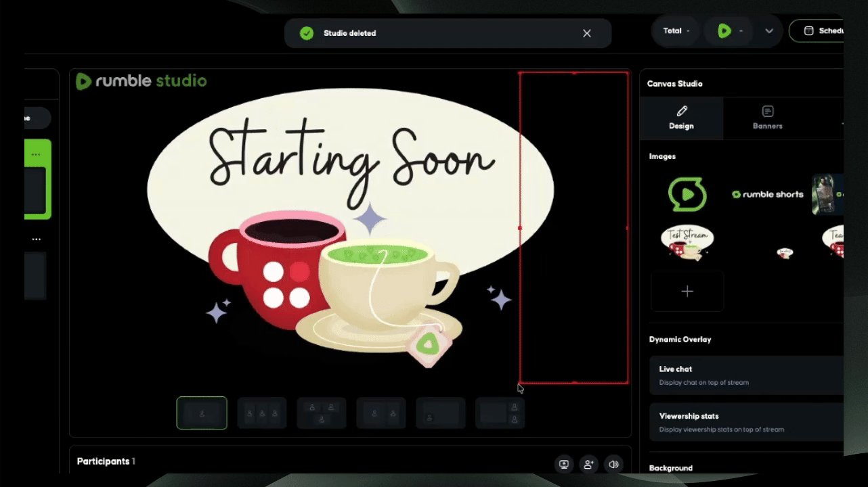This screenshot has height=487, width=868.
Task: Click the Rumble platform viewer counter
Action: 730,31
